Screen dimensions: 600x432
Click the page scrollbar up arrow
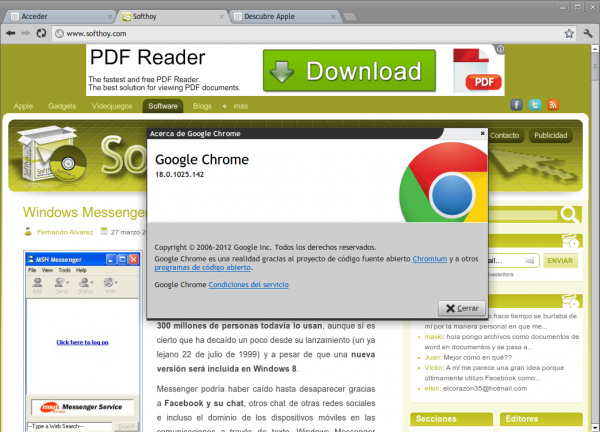pos(595,49)
